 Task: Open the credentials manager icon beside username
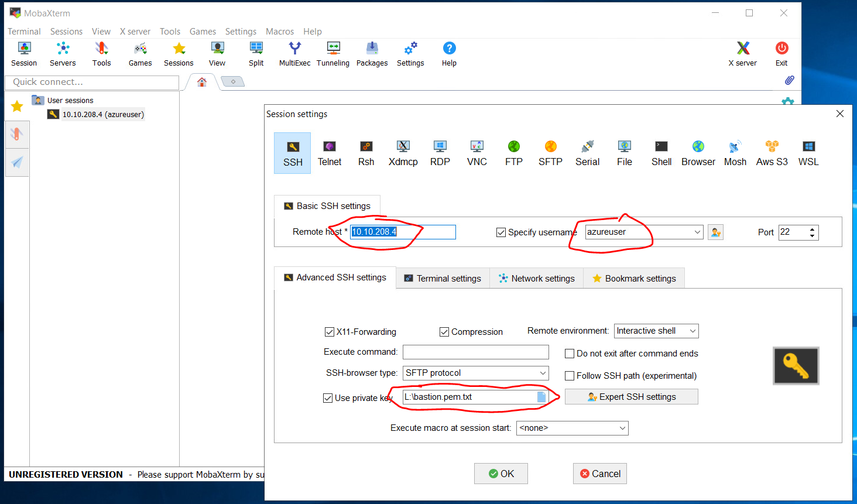pyautogui.click(x=715, y=232)
